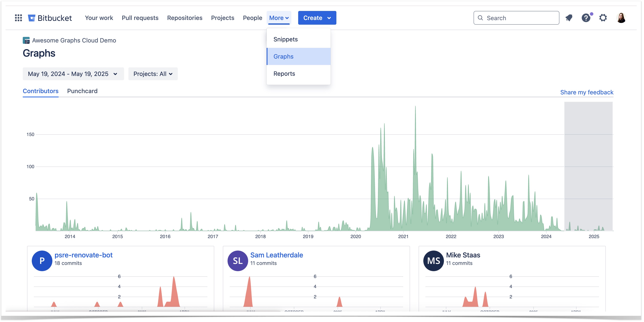Switch to the Punchcard tab
Screen dimensions: 644x322
(x=82, y=91)
